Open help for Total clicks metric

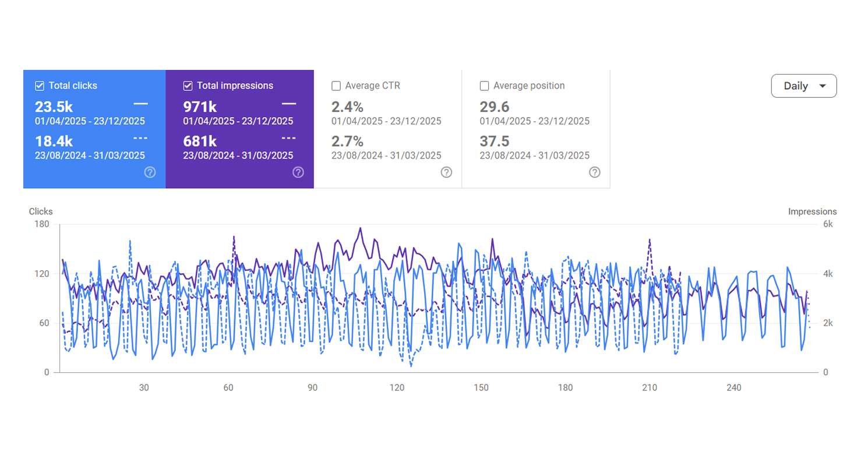click(x=150, y=172)
